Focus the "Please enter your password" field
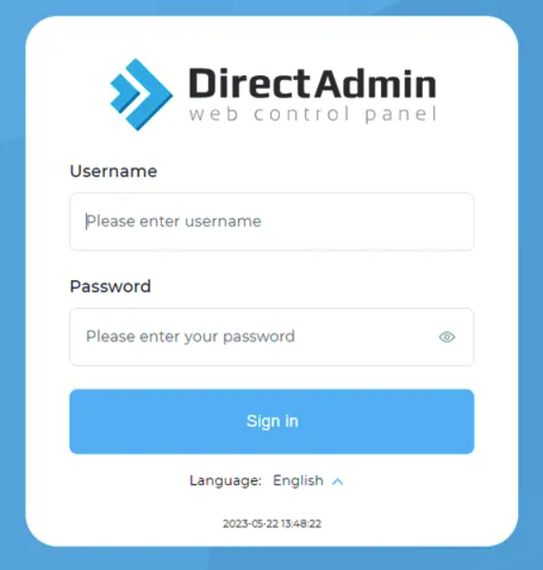The width and height of the screenshot is (543, 570). pos(272,337)
